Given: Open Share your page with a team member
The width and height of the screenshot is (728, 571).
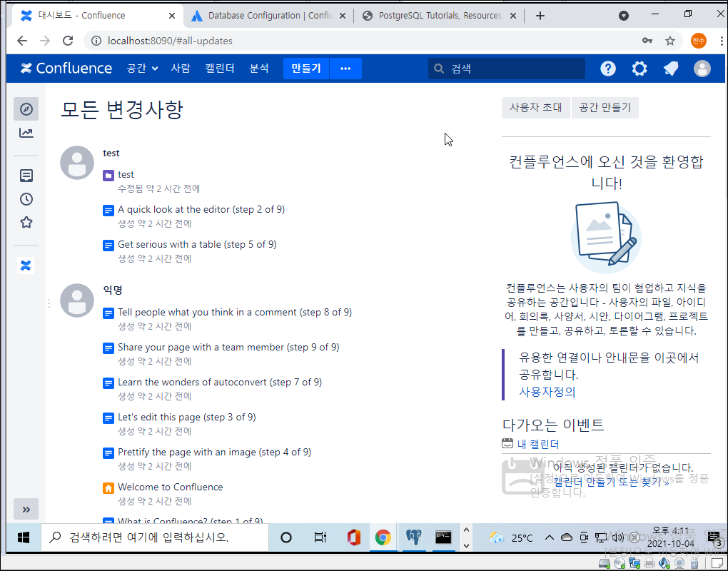Looking at the screenshot, I should pyautogui.click(x=228, y=348).
